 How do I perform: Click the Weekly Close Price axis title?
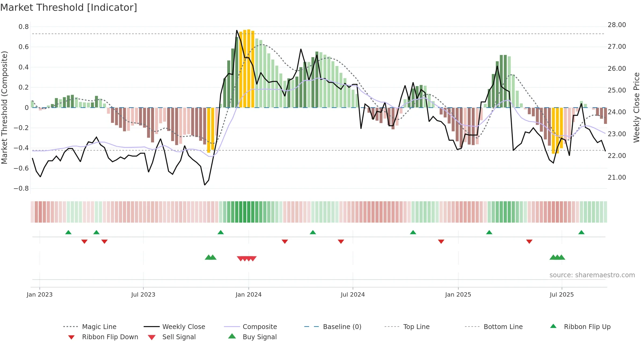tap(636, 108)
